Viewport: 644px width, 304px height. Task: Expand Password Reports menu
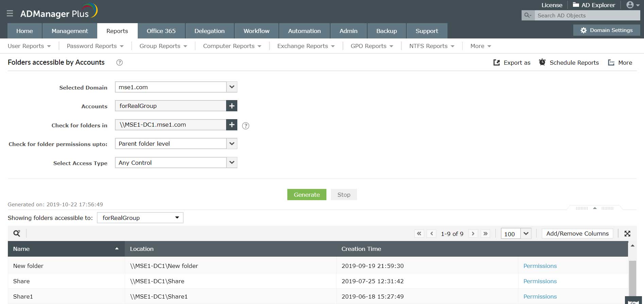[x=95, y=46]
